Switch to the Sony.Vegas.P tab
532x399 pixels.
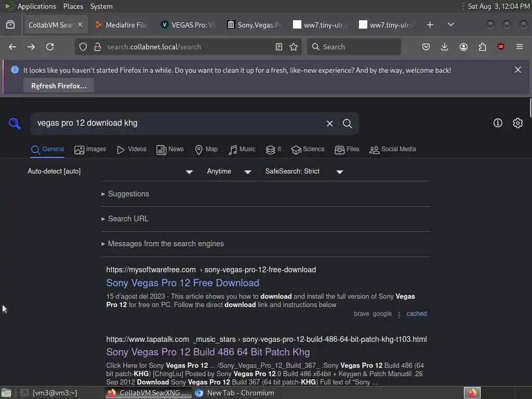tap(254, 25)
